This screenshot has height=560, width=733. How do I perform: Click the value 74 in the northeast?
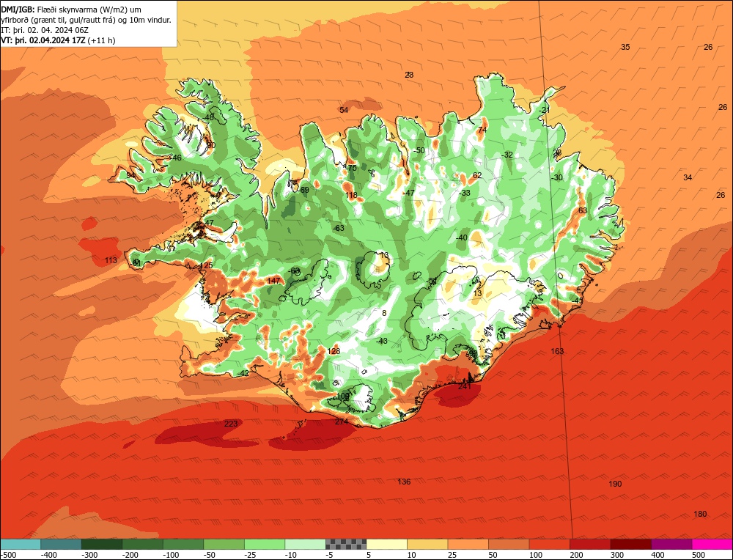(482, 130)
